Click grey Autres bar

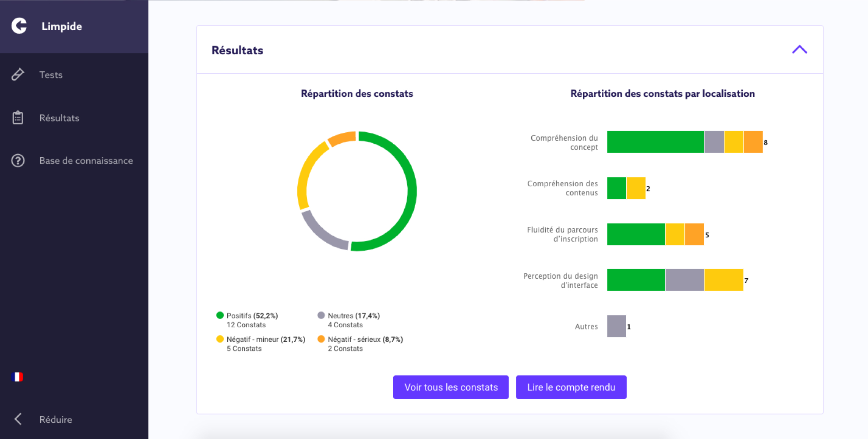tap(616, 326)
